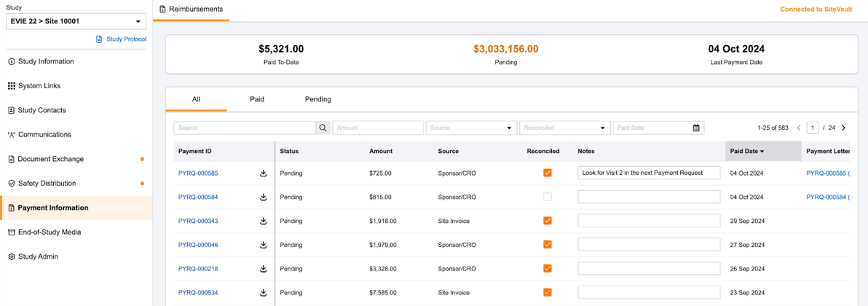Open payment PYRQ-000046 link
This screenshot has width=868, height=306.
(x=198, y=245)
